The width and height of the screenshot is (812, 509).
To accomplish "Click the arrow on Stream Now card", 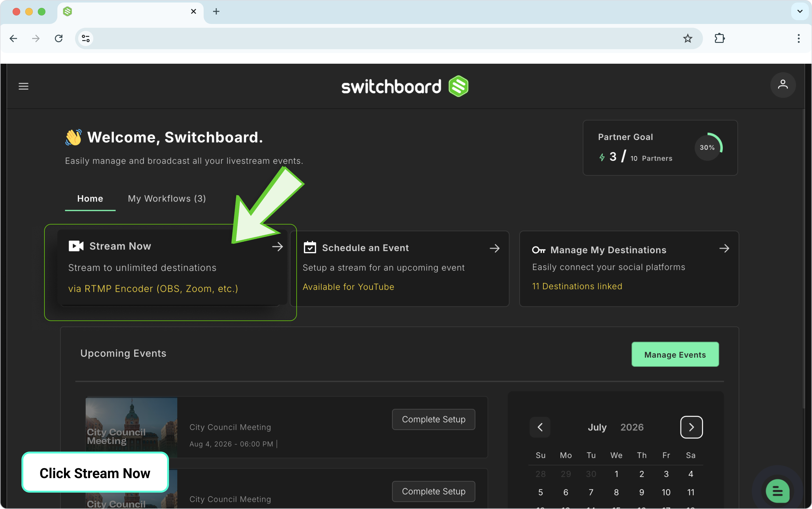I will point(277,247).
